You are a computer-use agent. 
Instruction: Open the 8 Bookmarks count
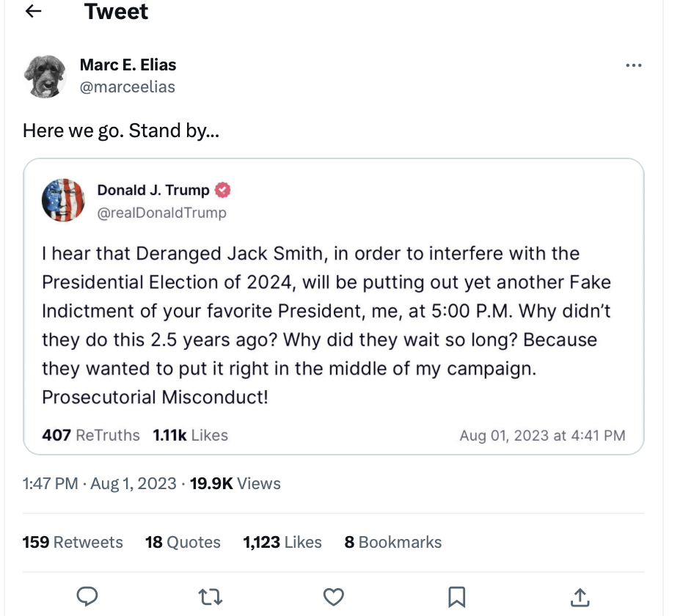[393, 542]
